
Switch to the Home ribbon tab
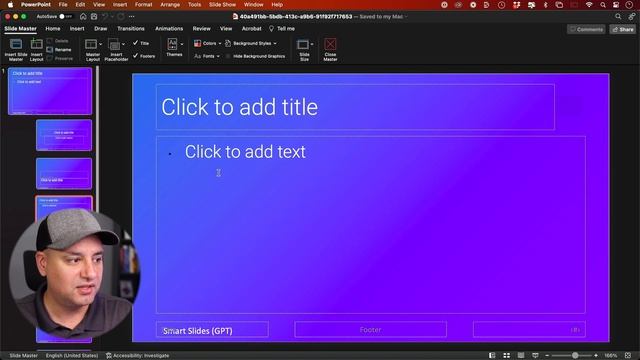(53, 29)
